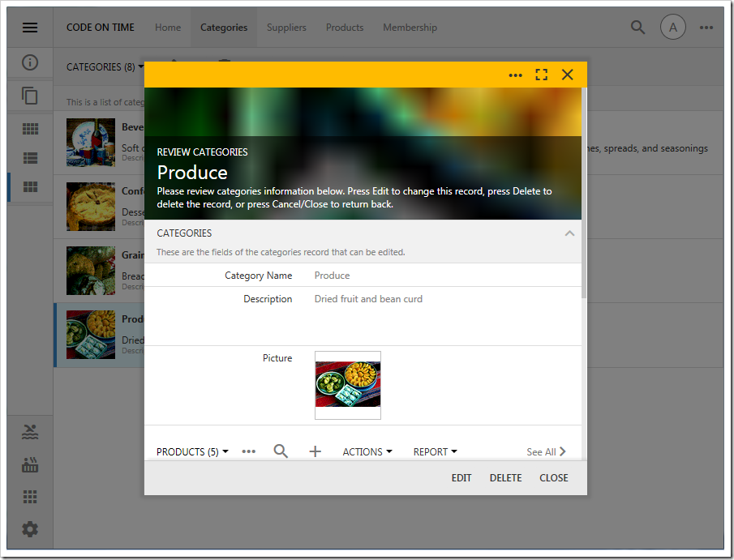Click the info icon in sidebar
This screenshot has height=560, width=734.
[x=30, y=62]
